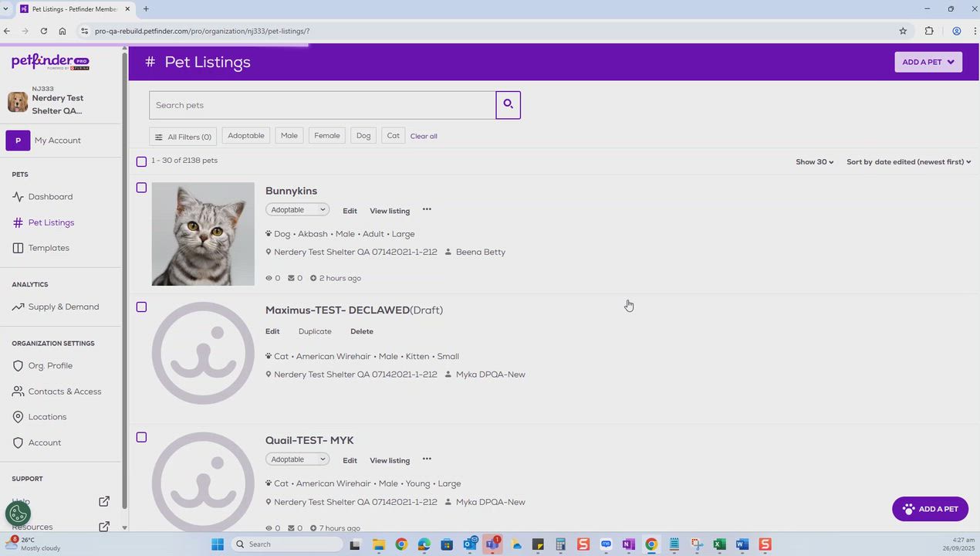Check the checkbox to select all pets
980x556 pixels.
coord(142,161)
